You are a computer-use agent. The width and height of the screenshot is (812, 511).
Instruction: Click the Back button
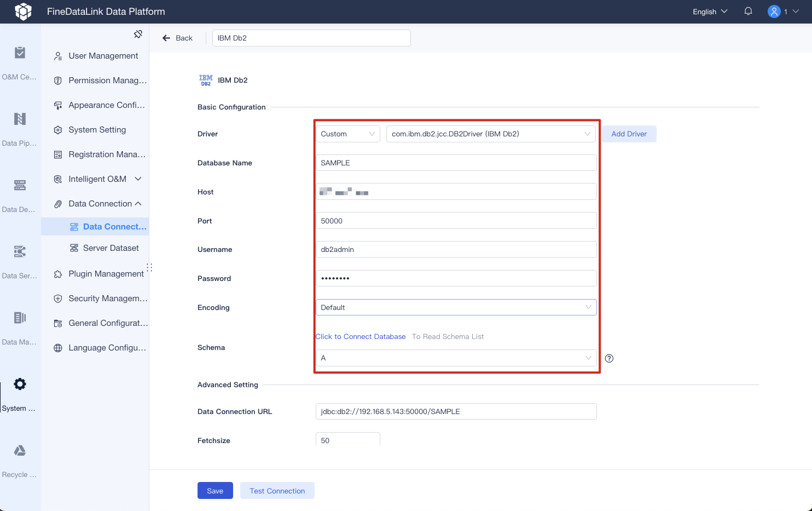click(x=177, y=38)
